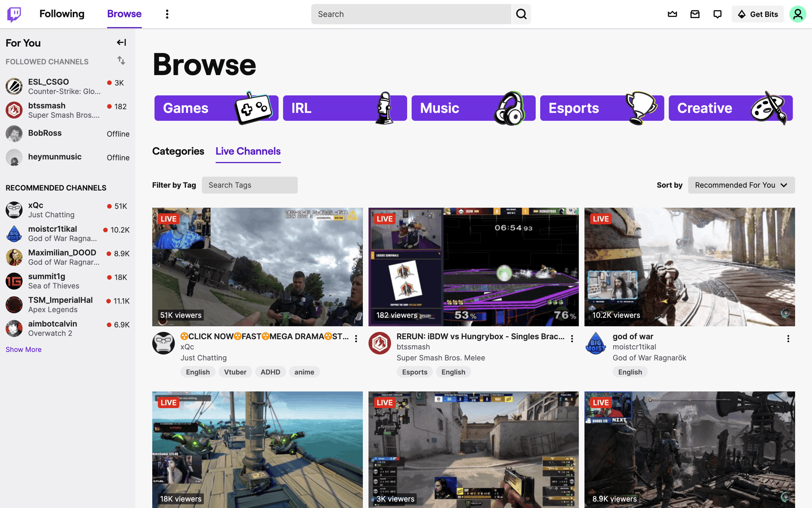Image resolution: width=812 pixels, height=508 pixels.
Task: Focus the Search Tags filter field
Action: tap(250, 185)
